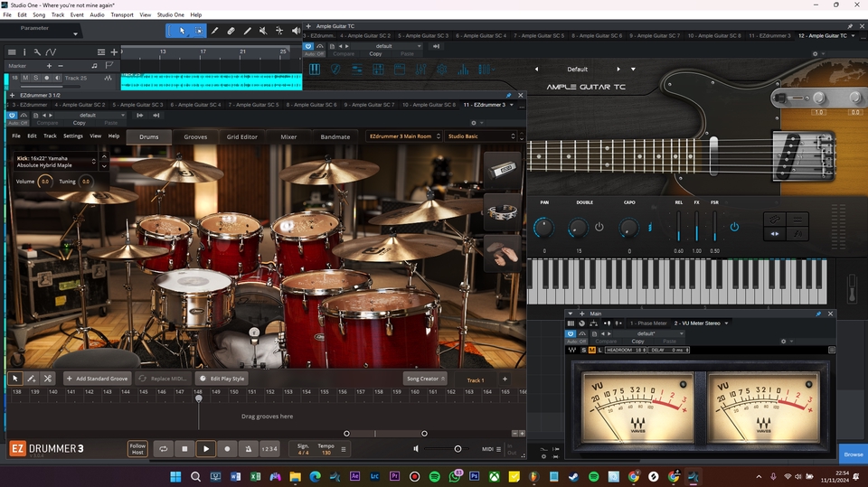Screen dimensions: 868x487
Task: Toggle the FX/FSR section power switch in Ample Guitar
Action: 734,227
